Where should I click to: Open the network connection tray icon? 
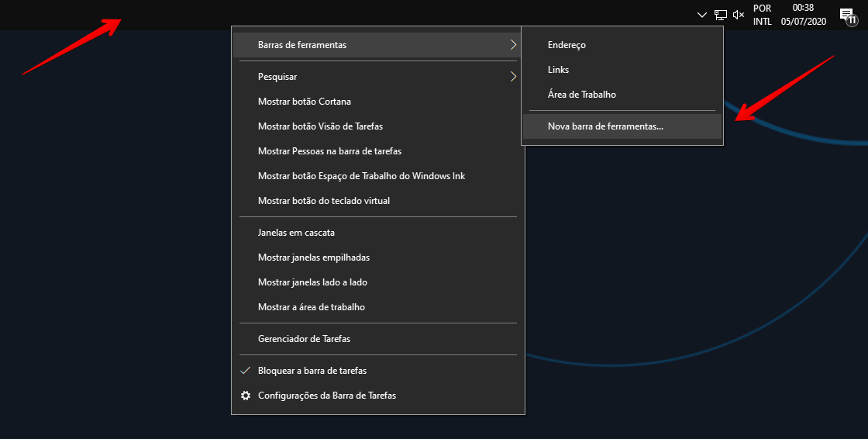[721, 15]
